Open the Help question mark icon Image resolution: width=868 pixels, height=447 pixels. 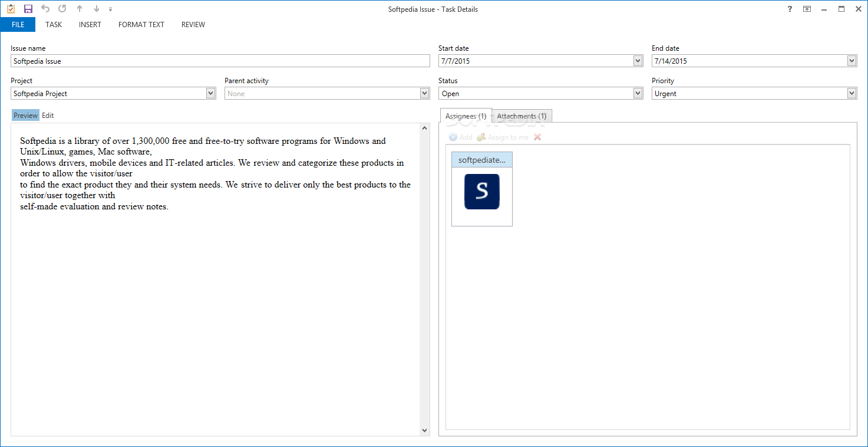click(790, 9)
